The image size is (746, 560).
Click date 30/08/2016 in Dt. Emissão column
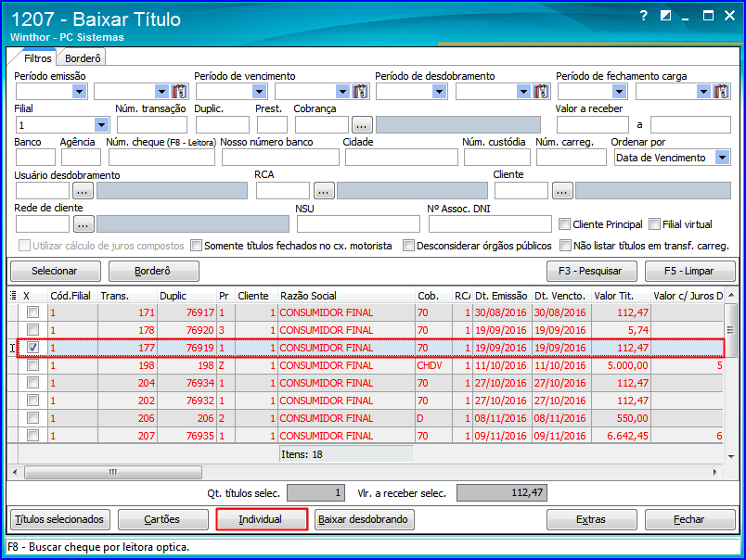pyautogui.click(x=500, y=312)
